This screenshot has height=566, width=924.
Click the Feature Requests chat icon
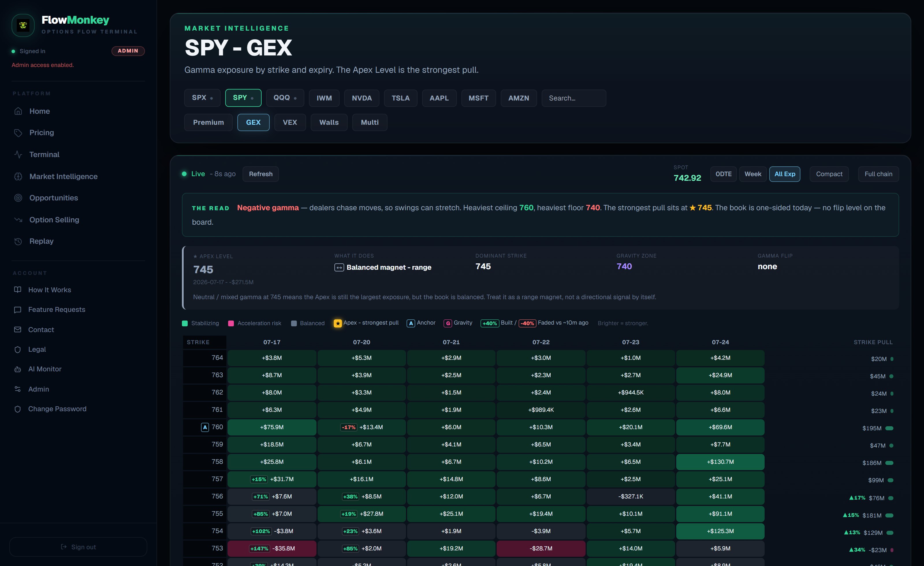[x=18, y=310]
